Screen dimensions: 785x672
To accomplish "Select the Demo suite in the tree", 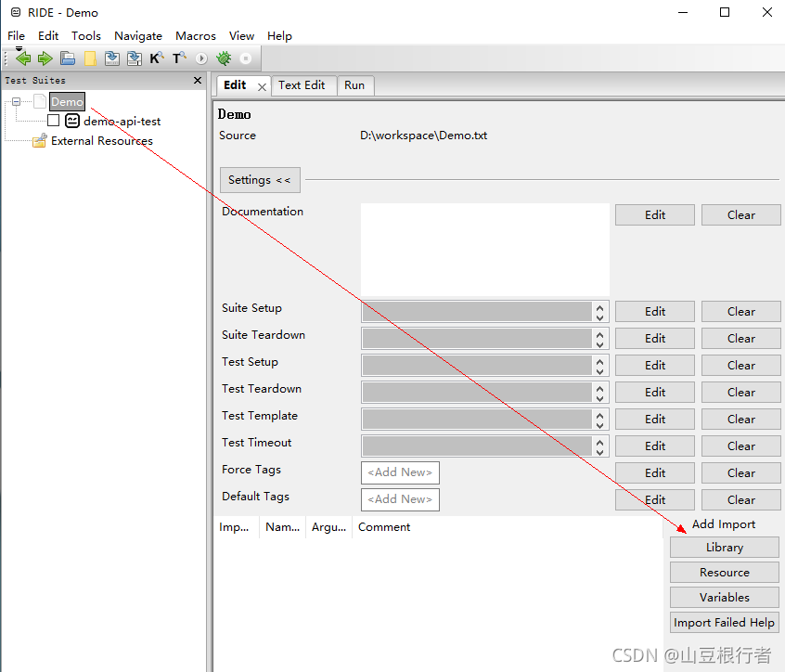I will coord(67,102).
